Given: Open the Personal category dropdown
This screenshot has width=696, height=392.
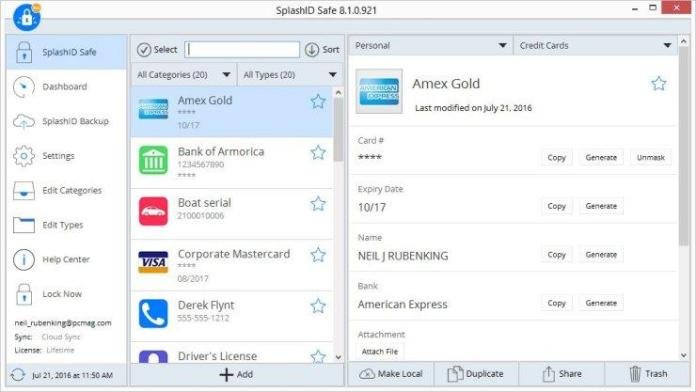Looking at the screenshot, I should (431, 45).
